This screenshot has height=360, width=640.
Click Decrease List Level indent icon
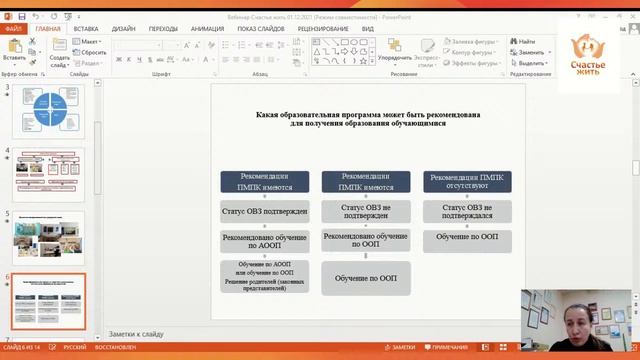point(259,45)
